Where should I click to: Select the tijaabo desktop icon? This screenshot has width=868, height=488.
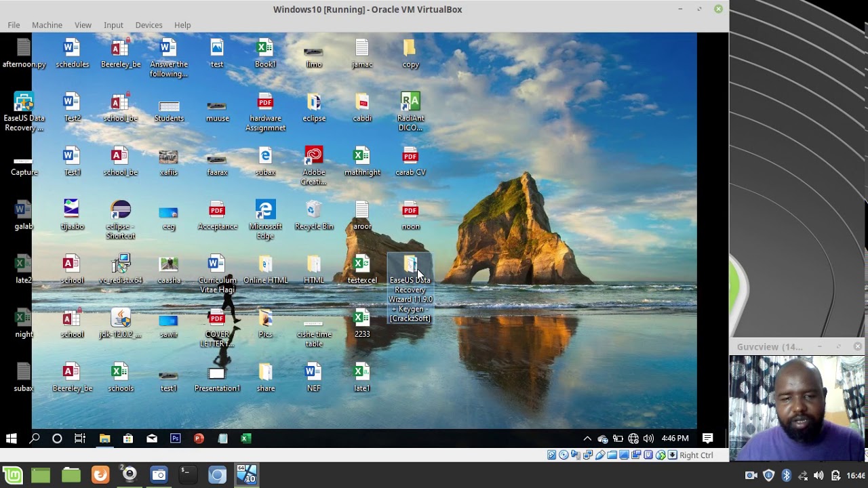[72, 216]
